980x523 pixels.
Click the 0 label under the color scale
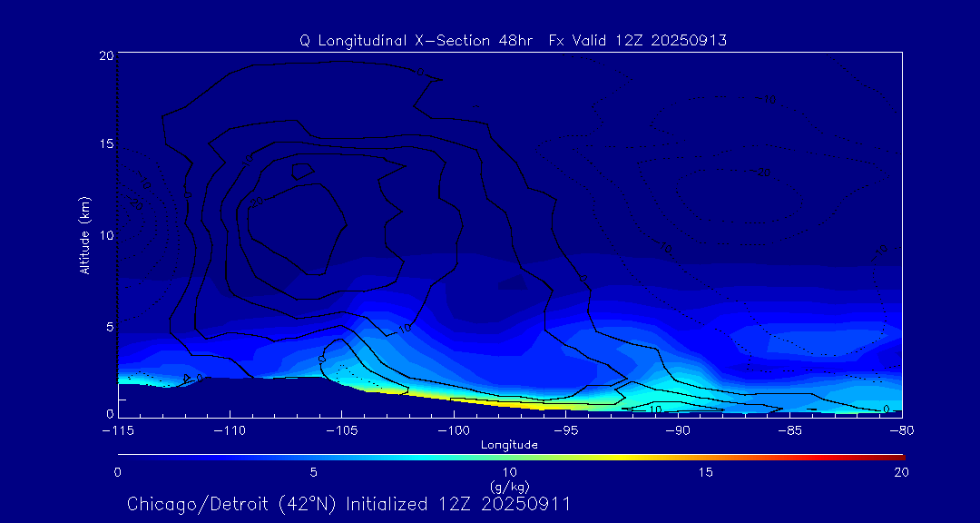(117, 473)
